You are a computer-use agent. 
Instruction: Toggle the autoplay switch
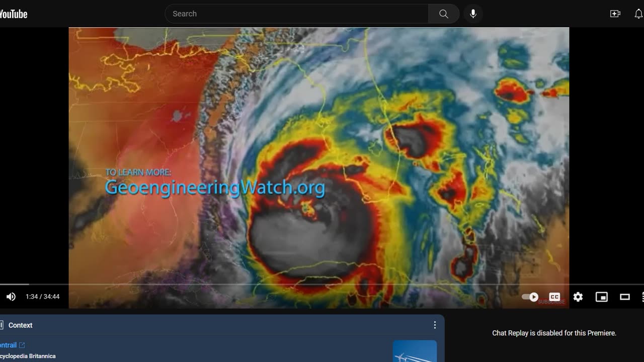(530, 297)
